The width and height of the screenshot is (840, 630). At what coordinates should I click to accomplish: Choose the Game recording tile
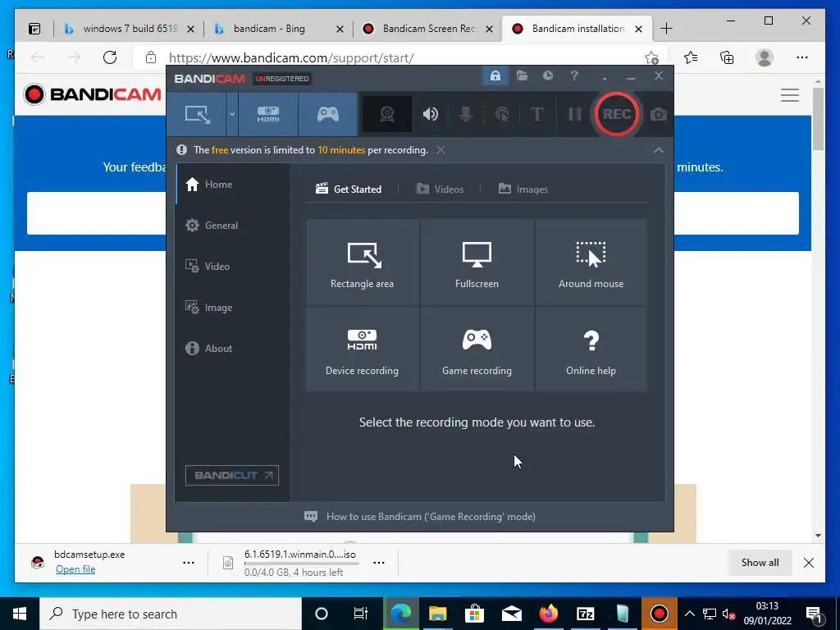tap(477, 349)
